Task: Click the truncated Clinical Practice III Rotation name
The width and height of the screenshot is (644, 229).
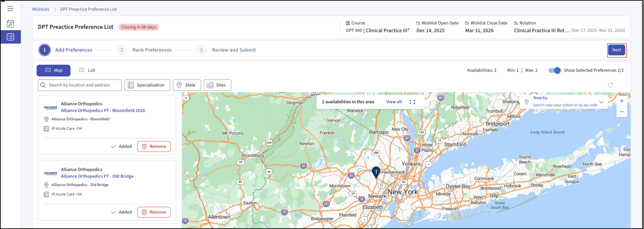Action: coord(542,31)
